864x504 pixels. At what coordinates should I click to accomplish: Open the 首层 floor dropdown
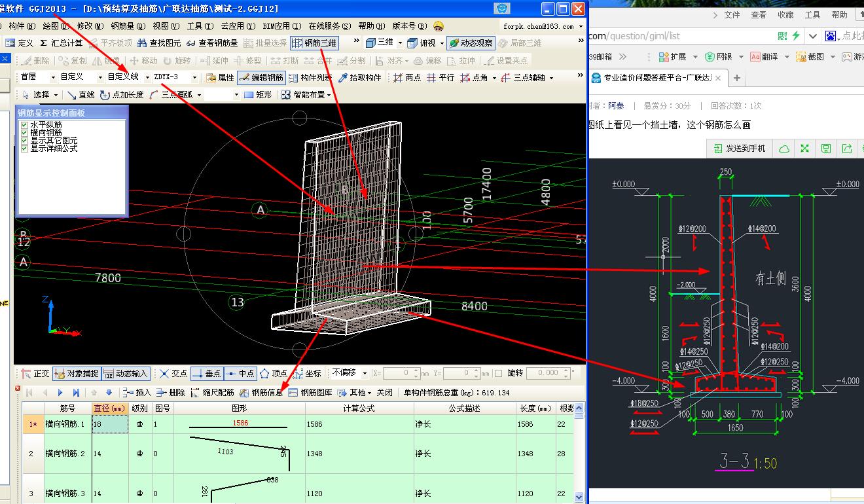pos(52,77)
